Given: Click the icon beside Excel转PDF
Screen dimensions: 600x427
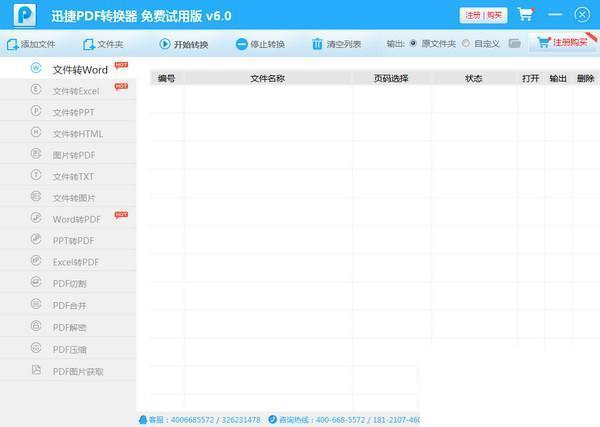Looking at the screenshot, I should (x=36, y=261).
